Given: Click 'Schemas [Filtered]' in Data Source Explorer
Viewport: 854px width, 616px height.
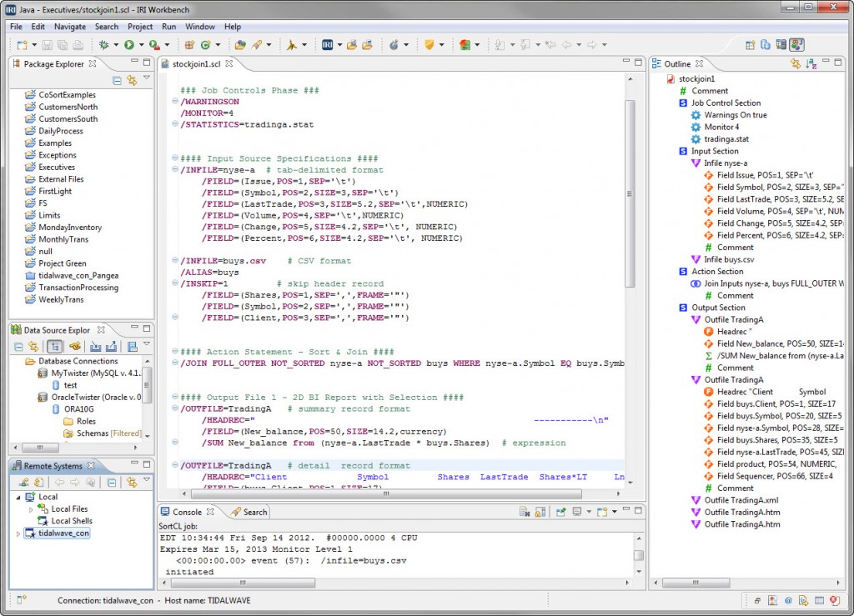Looking at the screenshot, I should (109, 433).
